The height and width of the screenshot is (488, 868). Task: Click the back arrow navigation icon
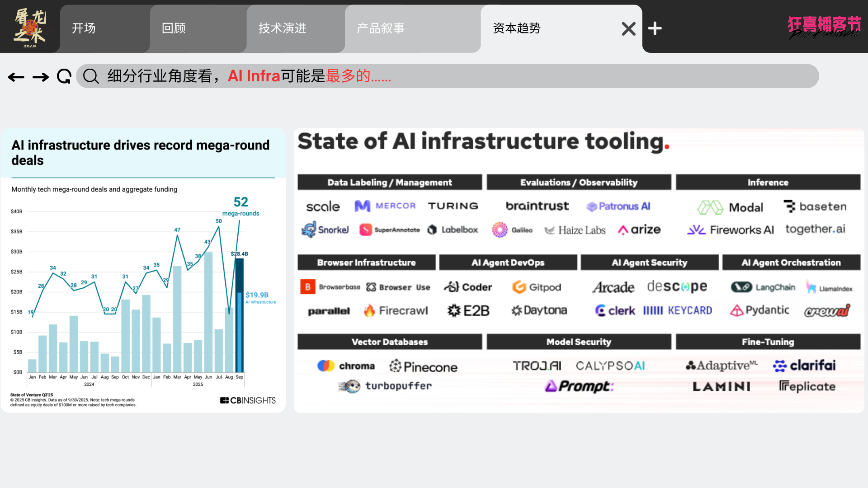[x=16, y=77]
